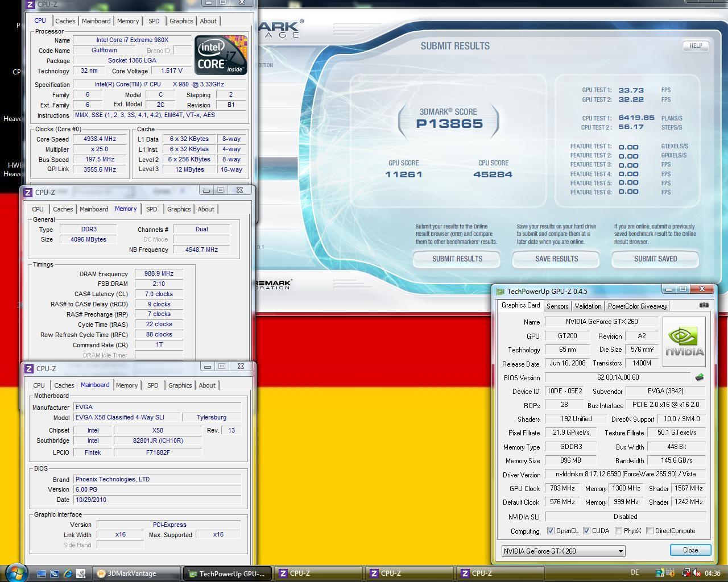Click the GPU-Z title bar icon
The height and width of the screenshot is (582, 728).
[x=500, y=292]
